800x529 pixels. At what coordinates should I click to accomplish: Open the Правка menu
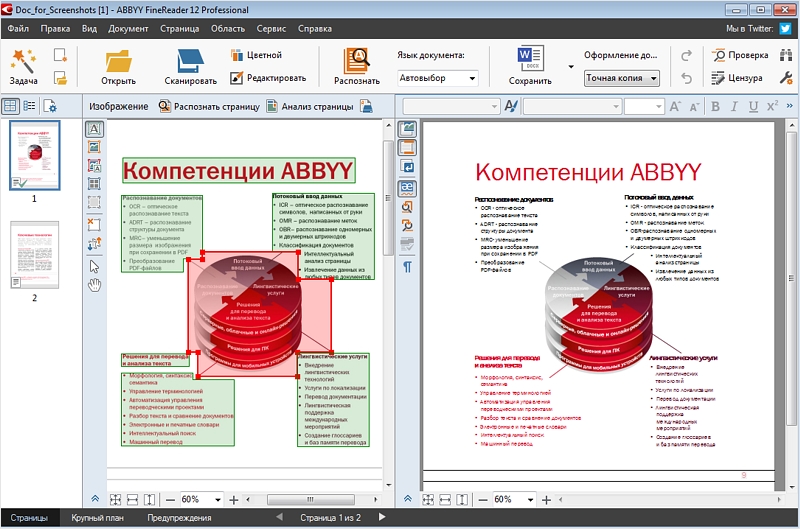point(55,29)
